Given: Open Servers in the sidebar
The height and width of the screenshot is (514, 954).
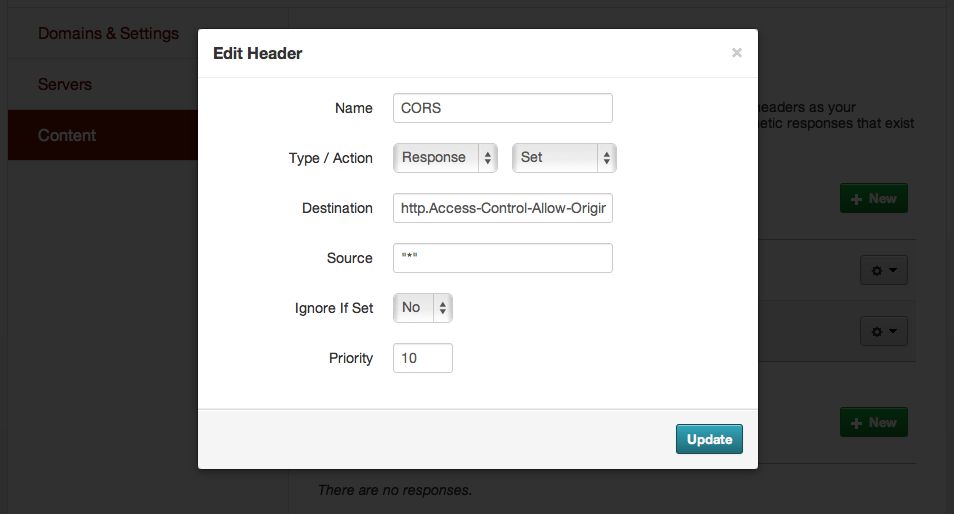Looking at the screenshot, I should click(x=64, y=84).
